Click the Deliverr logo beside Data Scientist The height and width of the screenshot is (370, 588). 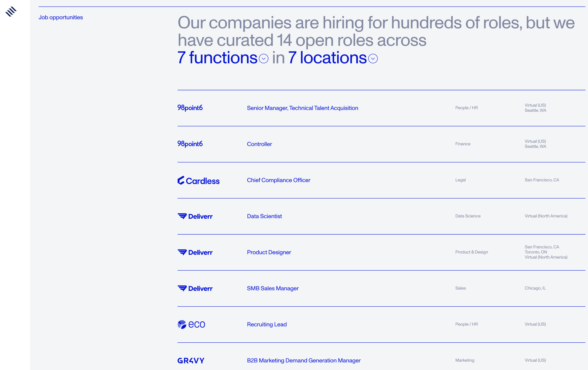click(x=195, y=216)
